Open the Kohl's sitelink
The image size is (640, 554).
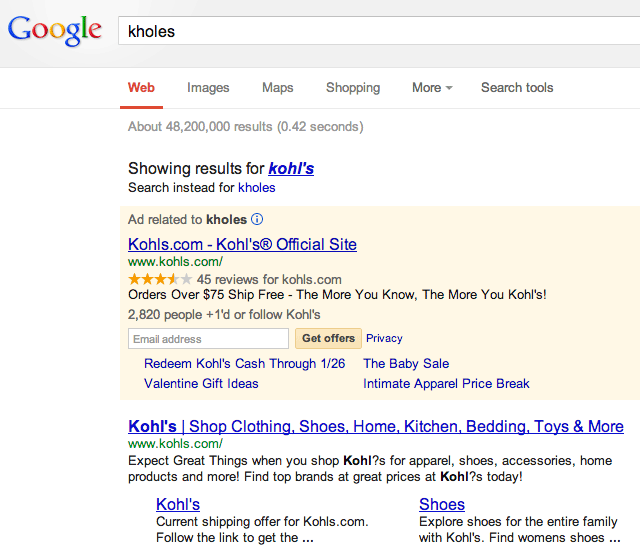[178, 504]
